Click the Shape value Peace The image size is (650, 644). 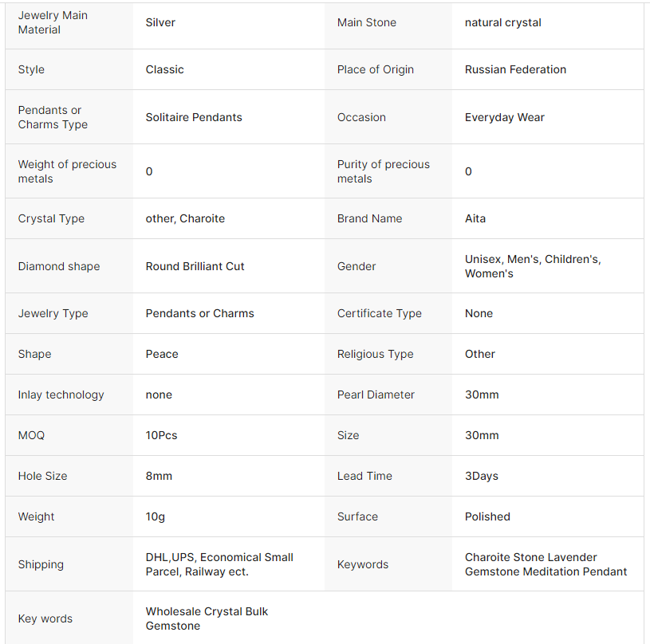point(162,354)
